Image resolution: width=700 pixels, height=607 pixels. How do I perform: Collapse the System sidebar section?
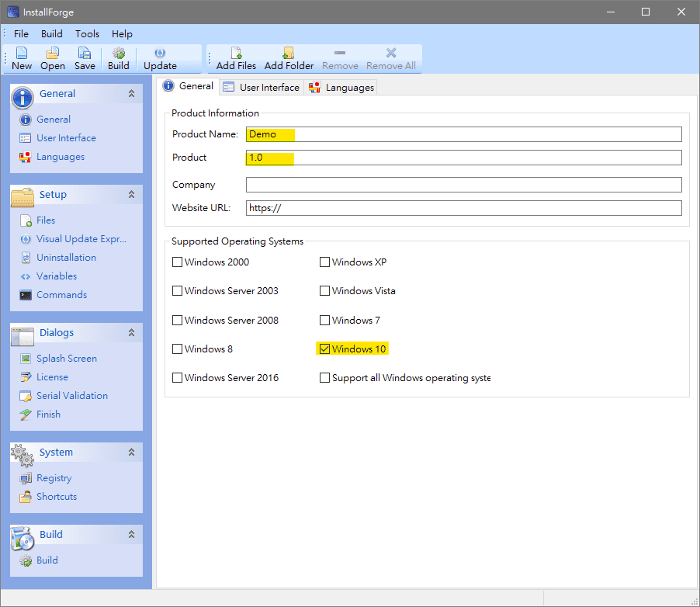tap(131, 452)
